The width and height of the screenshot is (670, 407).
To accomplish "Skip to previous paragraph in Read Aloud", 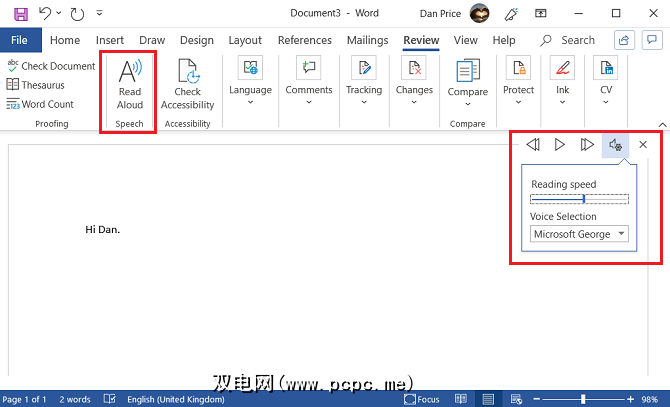I will point(533,145).
